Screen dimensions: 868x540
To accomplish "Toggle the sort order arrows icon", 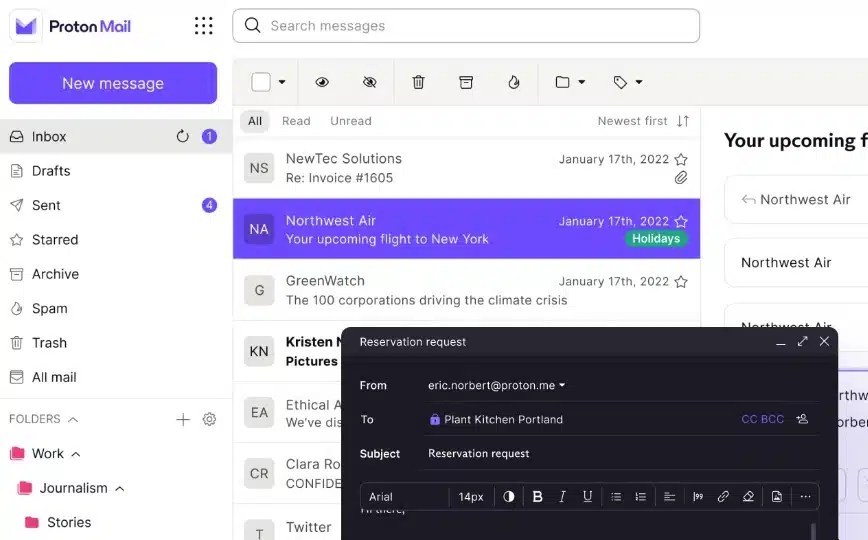I will tap(683, 121).
